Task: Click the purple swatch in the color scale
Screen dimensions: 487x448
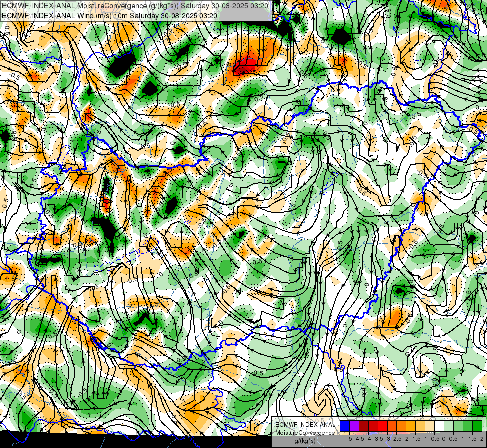Action: pos(354,426)
